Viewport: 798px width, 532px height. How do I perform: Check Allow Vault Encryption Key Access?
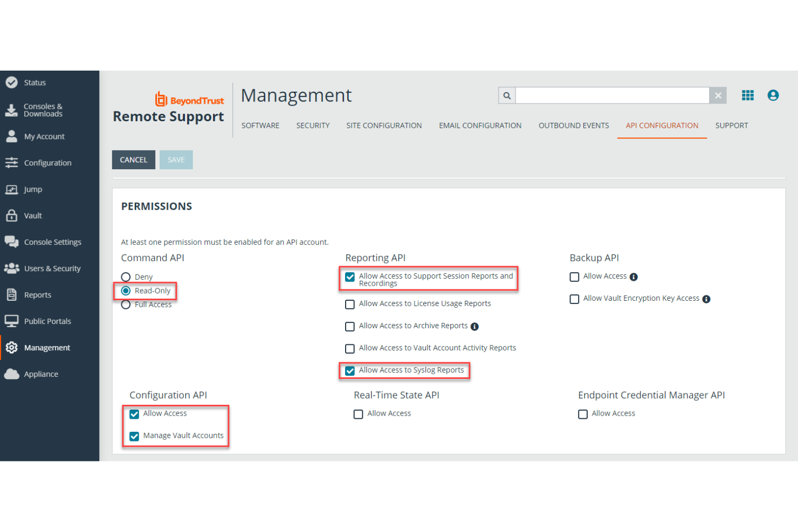pyautogui.click(x=574, y=299)
